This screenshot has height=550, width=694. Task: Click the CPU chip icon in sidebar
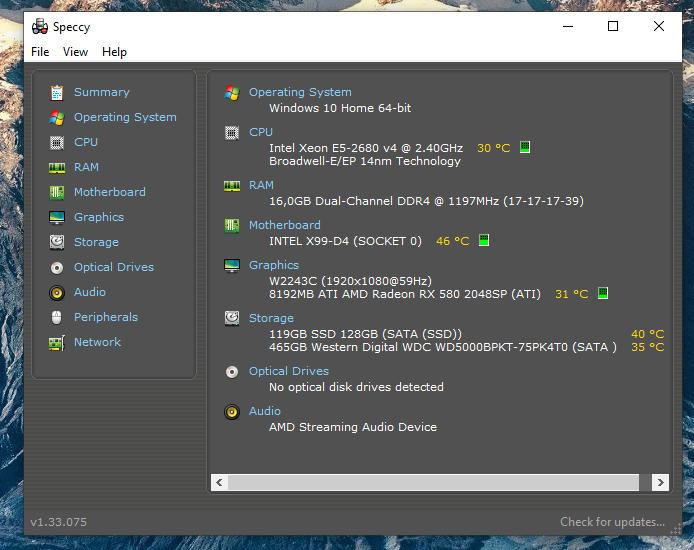[57, 142]
